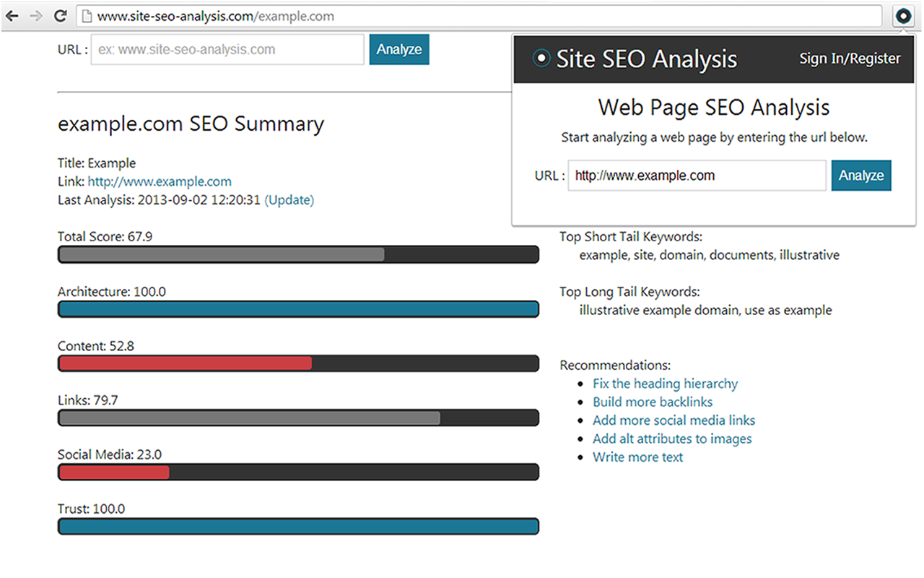Click the Site SEO Analysis popup logo
The height and width of the screenshot is (578, 924).
point(541,59)
